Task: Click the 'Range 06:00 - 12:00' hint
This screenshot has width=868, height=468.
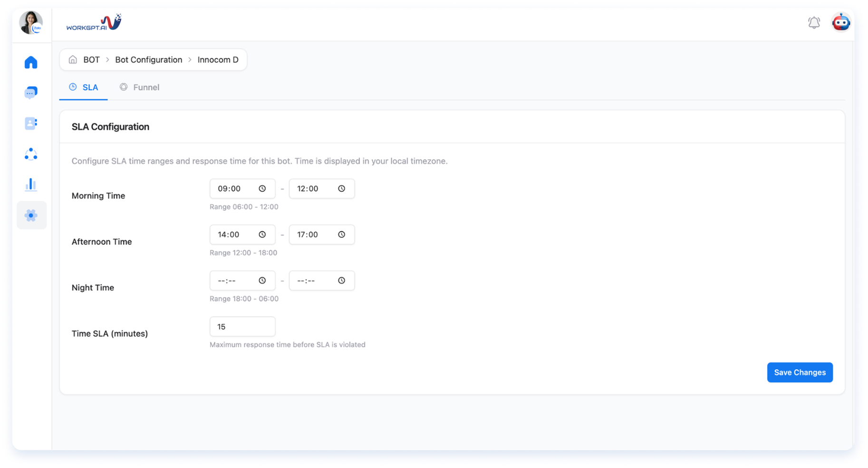Action: (x=244, y=207)
